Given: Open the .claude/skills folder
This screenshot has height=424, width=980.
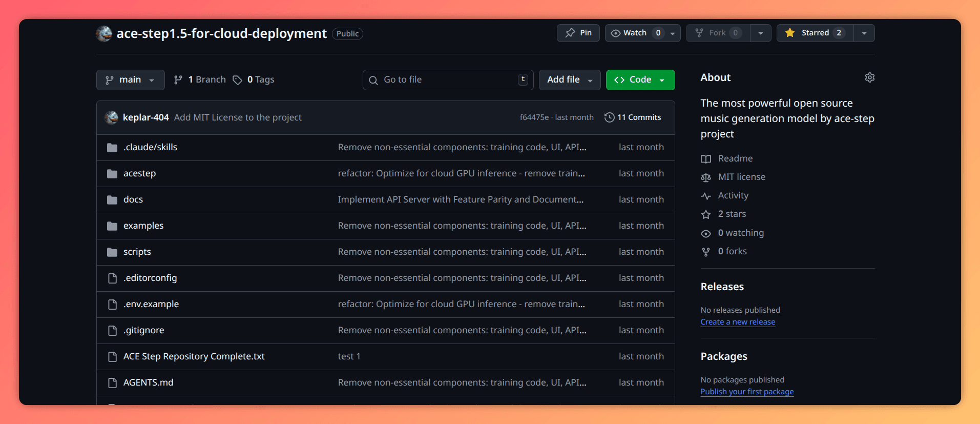Looking at the screenshot, I should coord(150,147).
